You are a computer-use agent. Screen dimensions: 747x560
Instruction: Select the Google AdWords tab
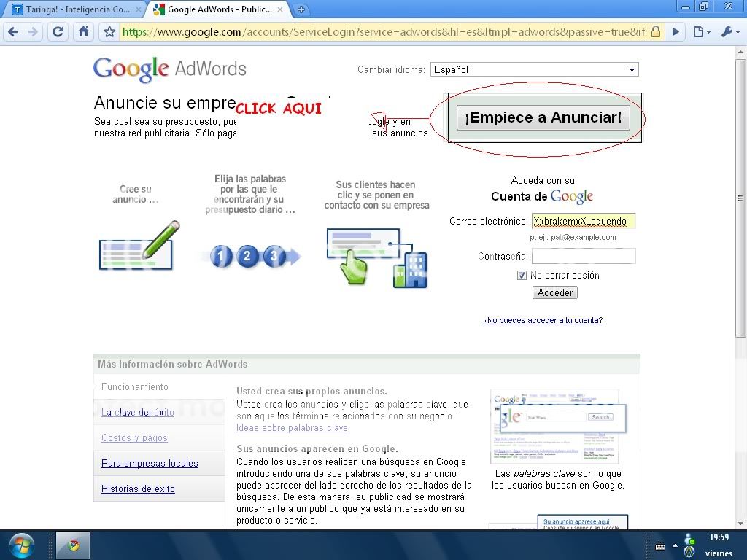220,9
